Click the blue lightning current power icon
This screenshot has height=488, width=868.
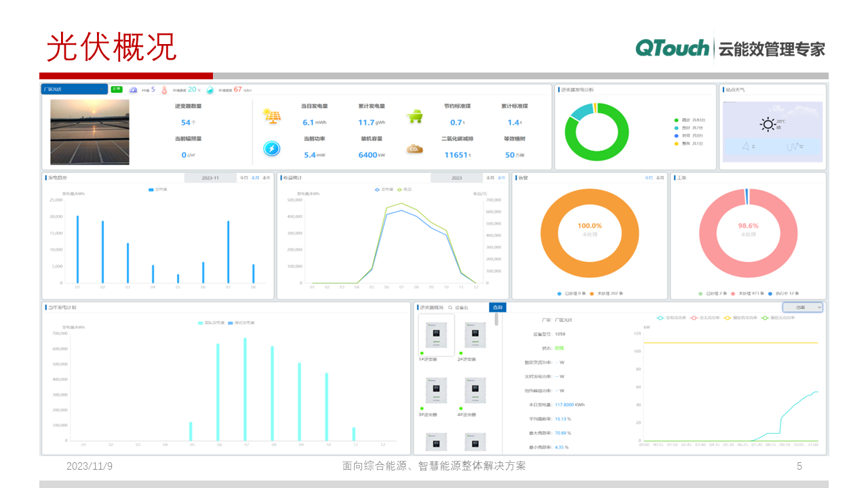(x=272, y=148)
